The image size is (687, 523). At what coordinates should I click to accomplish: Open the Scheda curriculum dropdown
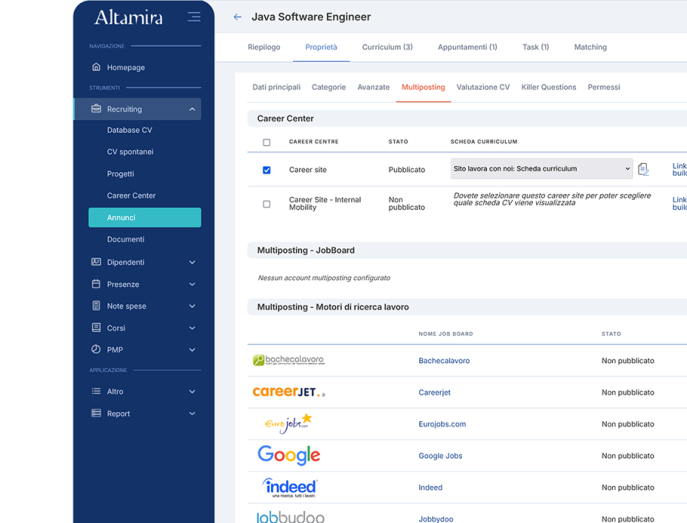[541, 169]
